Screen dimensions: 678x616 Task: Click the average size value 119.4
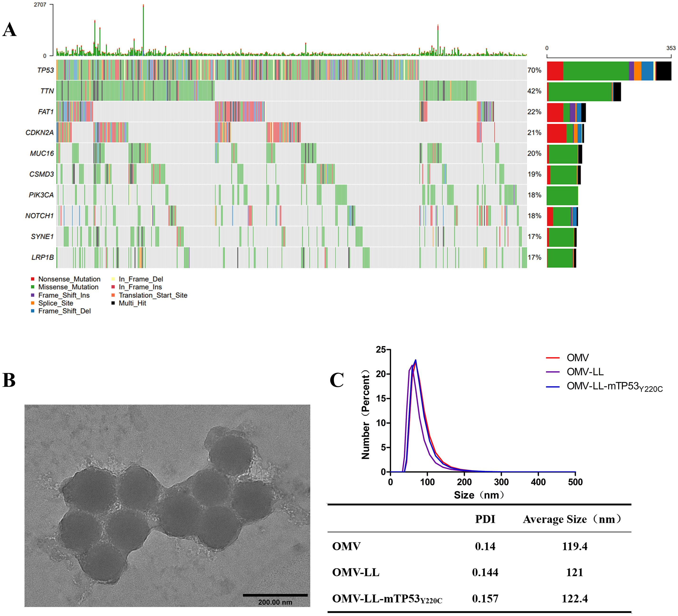tap(575, 546)
